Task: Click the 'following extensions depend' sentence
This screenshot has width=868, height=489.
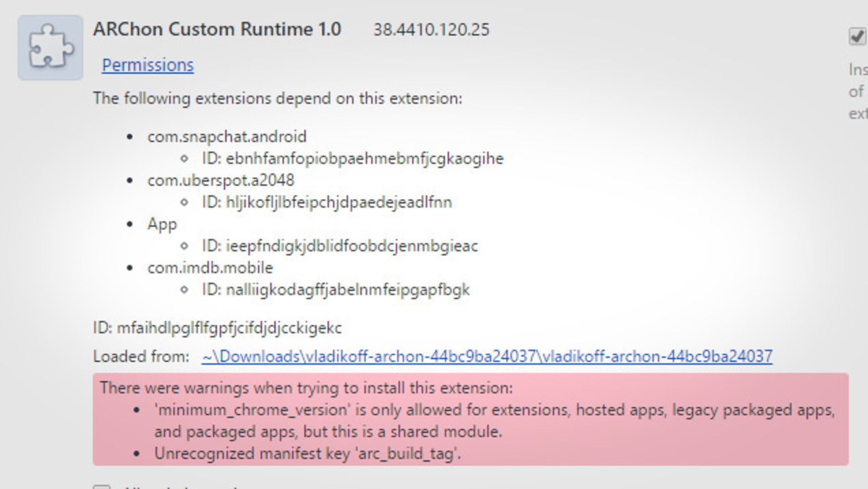Action: pos(278,99)
